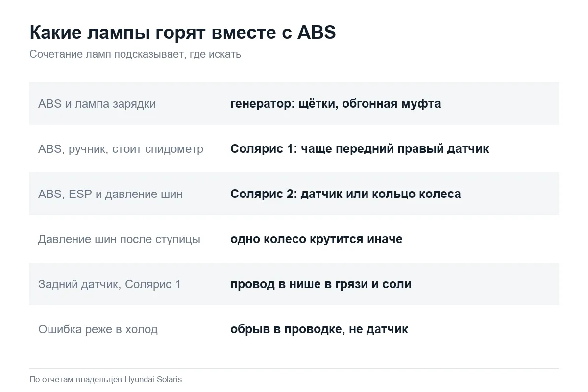Select 'провод в нише в грязи и соли'
This screenshot has width=588, height=392.
[321, 284]
